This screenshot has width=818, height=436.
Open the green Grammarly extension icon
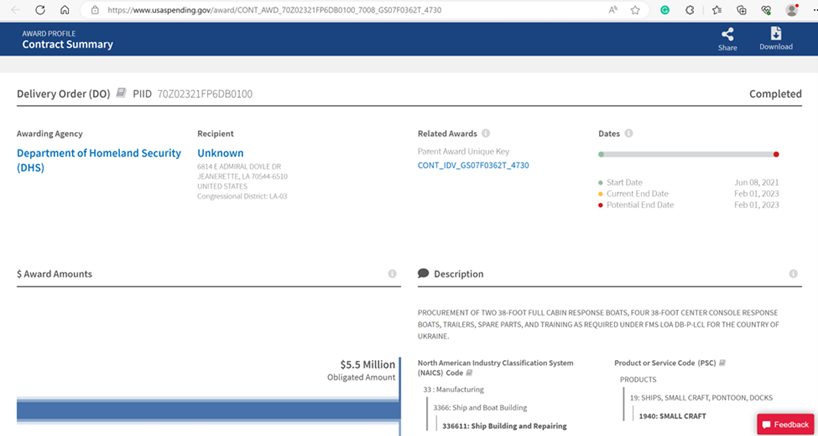(x=665, y=10)
